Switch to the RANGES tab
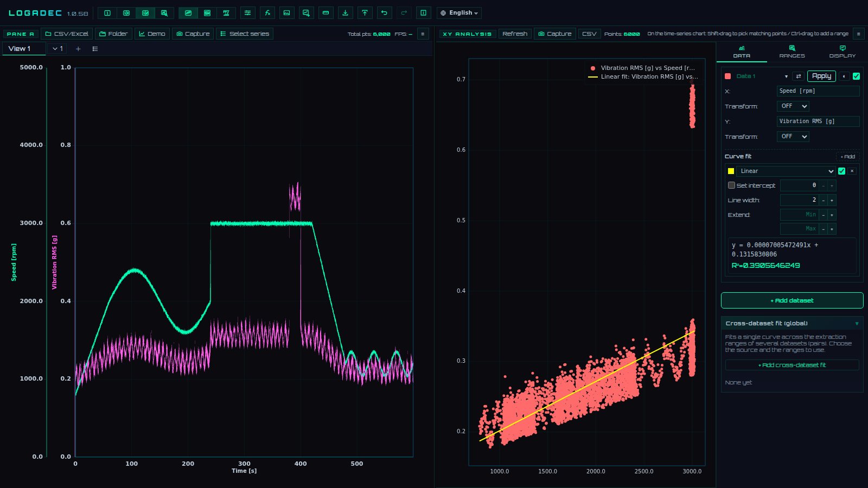Viewport: 868px width, 488px height. 792,52
